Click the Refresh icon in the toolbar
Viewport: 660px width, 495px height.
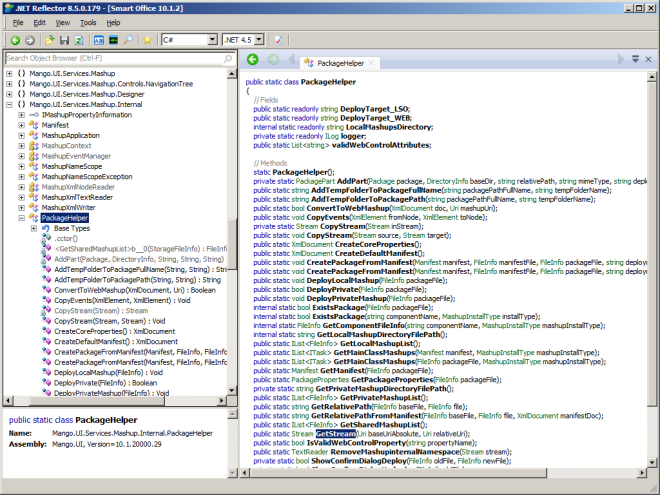[x=78, y=40]
